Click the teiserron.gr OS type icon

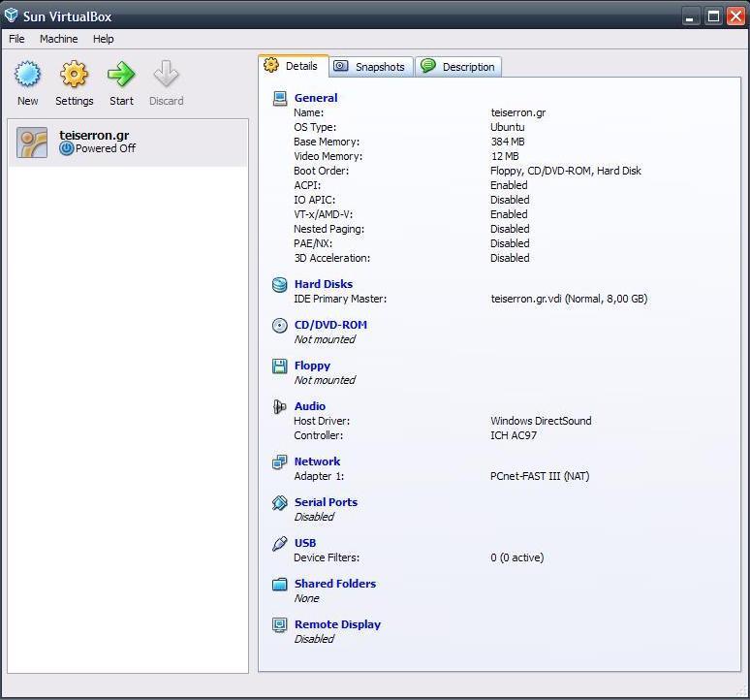[x=32, y=143]
